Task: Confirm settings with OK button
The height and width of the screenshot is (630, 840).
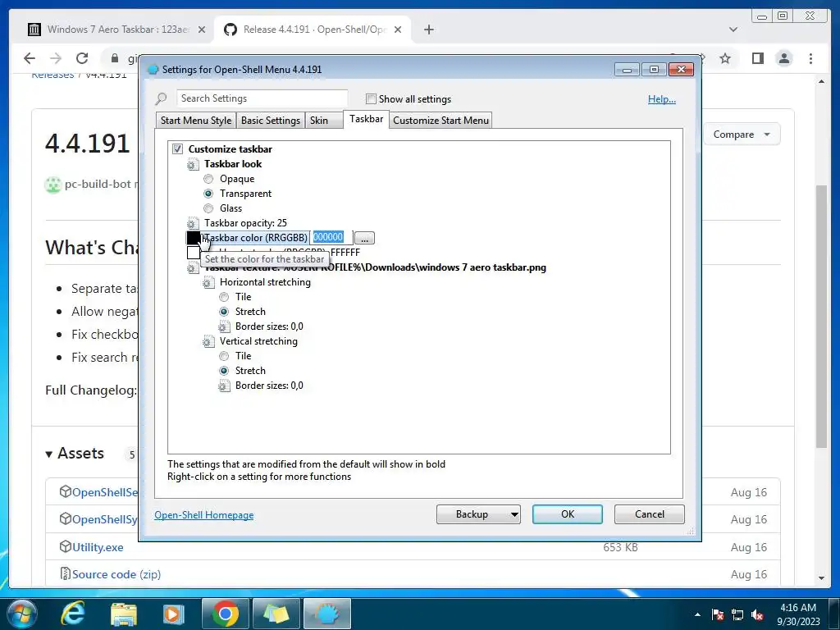Action: tap(568, 514)
